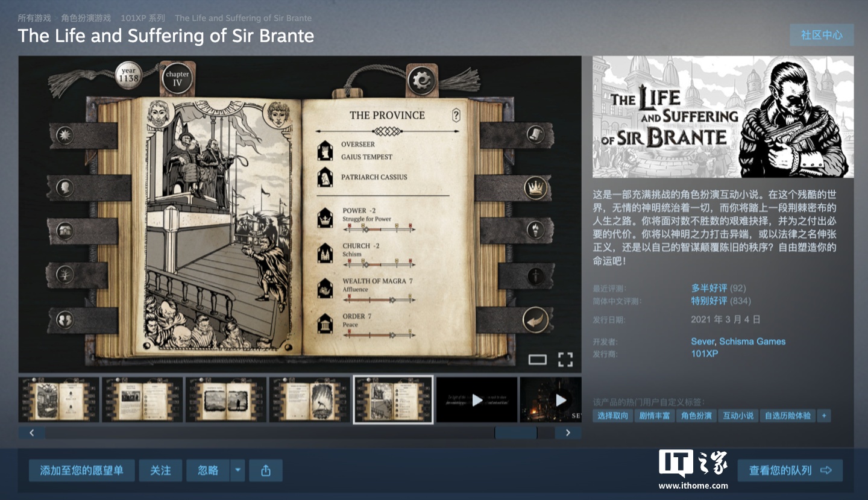Click the Order Peace slider

pos(379,334)
